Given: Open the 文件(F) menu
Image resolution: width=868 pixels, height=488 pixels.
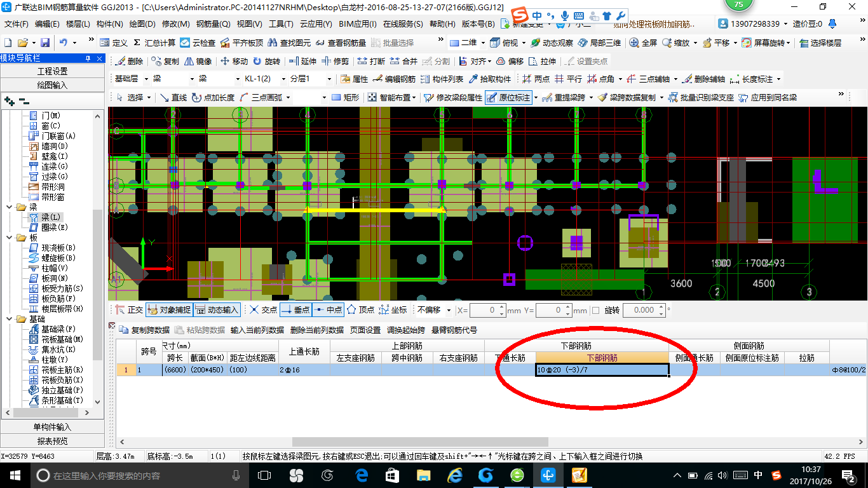Looking at the screenshot, I should pos(17,24).
